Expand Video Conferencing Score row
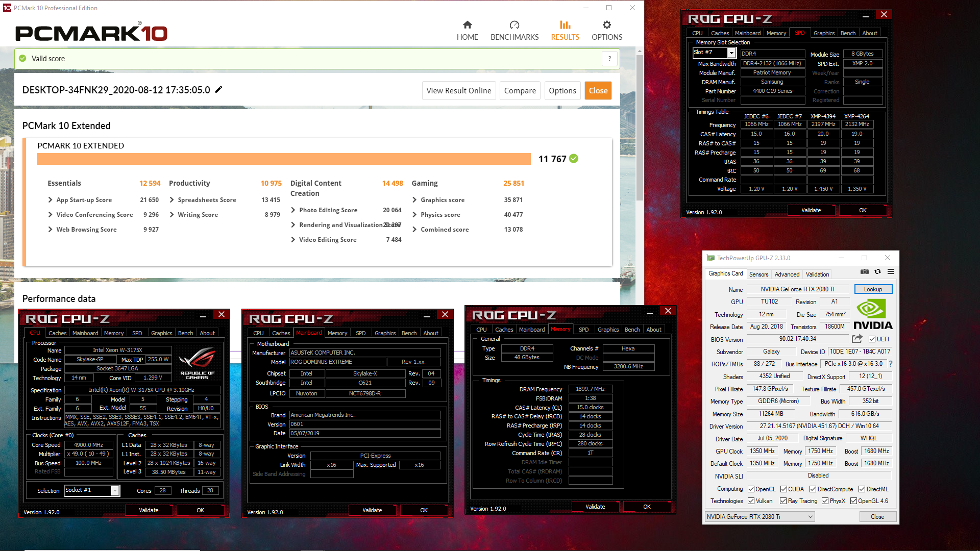The image size is (980, 551). tap(51, 215)
